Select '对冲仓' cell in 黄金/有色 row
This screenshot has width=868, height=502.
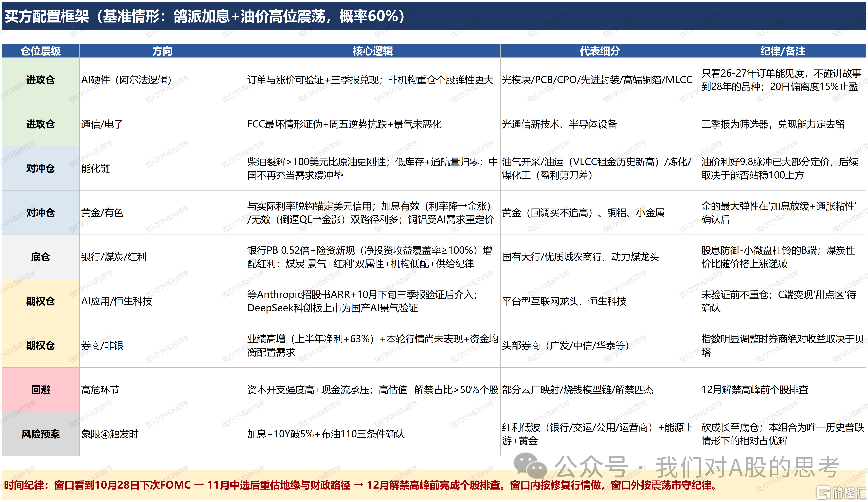point(41,213)
